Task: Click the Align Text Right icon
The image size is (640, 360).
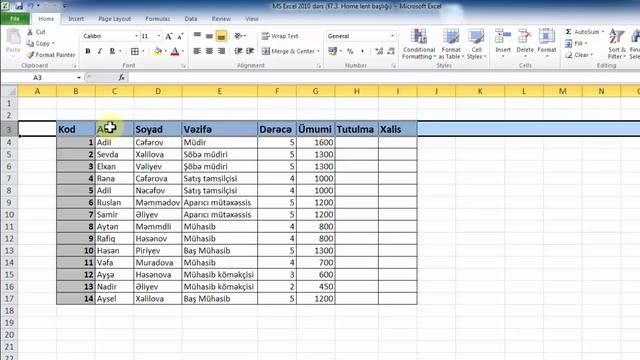Action: [221, 51]
